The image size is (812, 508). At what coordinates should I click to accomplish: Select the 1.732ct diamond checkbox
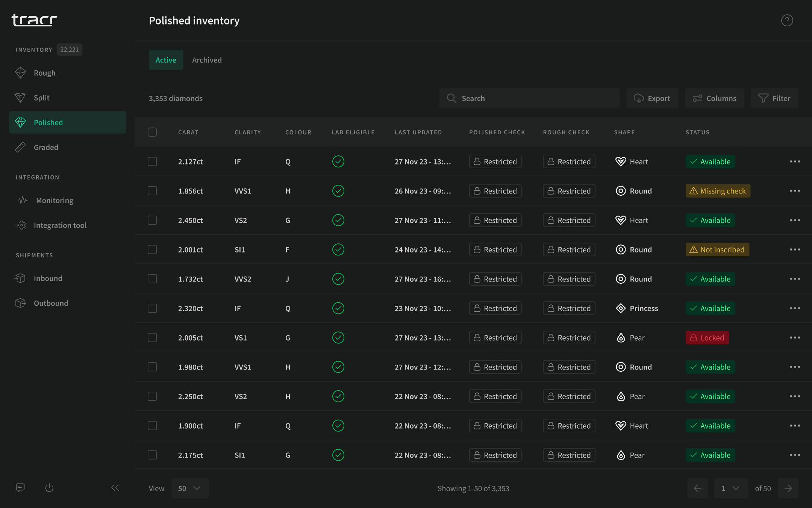[x=152, y=279]
